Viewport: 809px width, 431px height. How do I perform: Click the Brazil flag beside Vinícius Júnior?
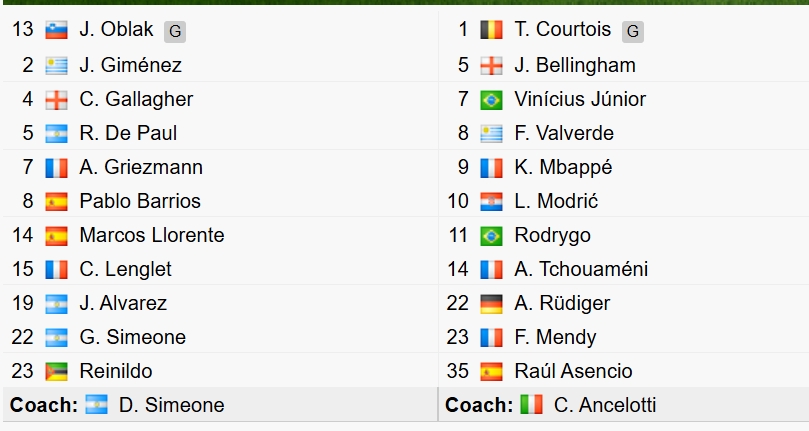coord(491,99)
